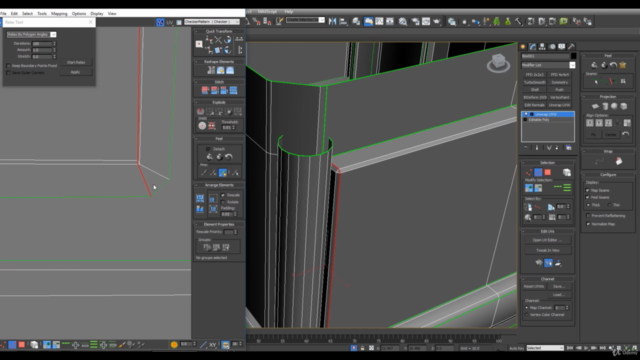Click the Box Map projection icon
Screen dimensions: 640x360
624,107
